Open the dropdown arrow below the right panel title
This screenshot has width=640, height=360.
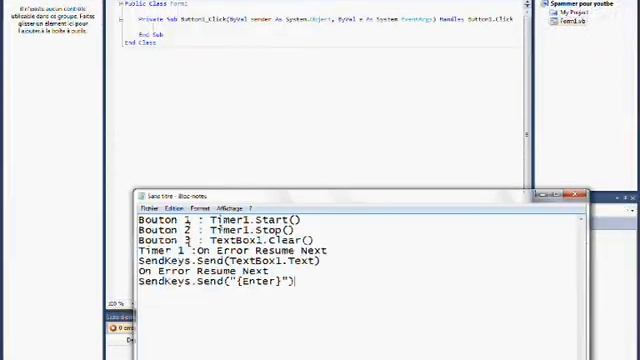point(632,211)
